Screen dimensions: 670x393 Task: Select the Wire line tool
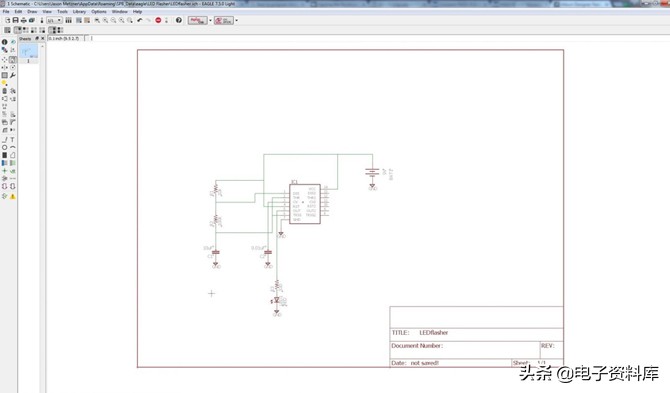pos(4,139)
